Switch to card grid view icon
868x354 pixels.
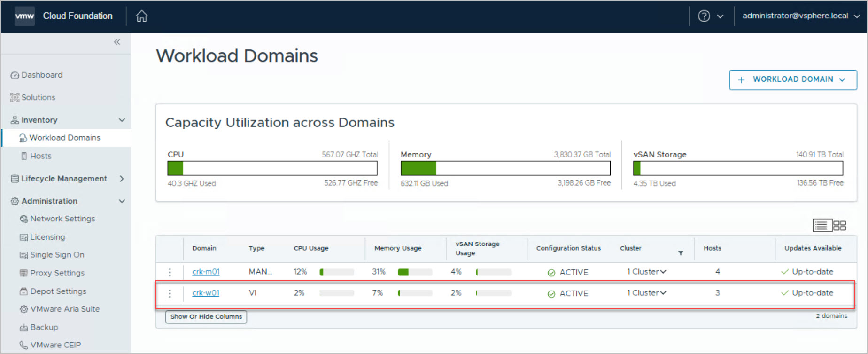(839, 226)
